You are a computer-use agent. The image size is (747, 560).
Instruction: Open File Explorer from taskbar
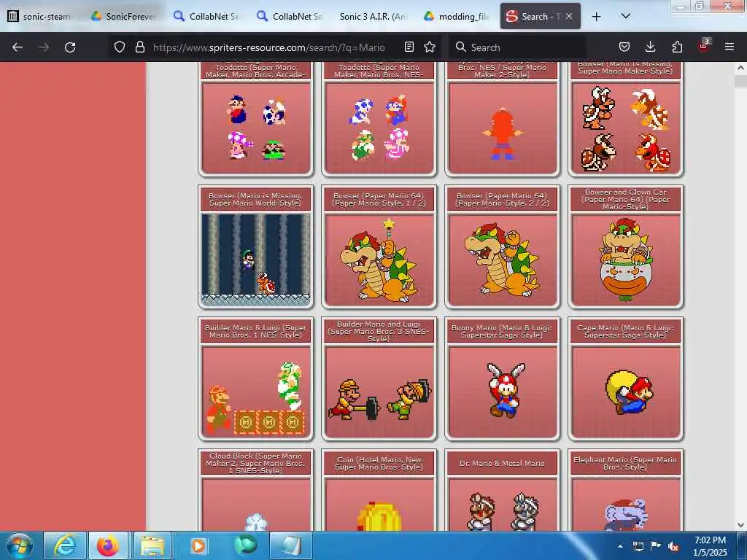coord(152,545)
